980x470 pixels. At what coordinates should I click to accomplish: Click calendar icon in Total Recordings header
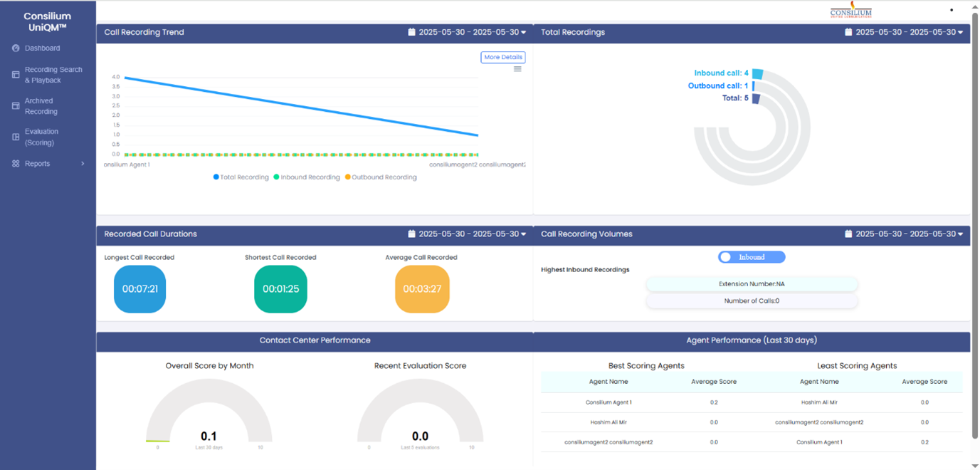[x=848, y=32]
